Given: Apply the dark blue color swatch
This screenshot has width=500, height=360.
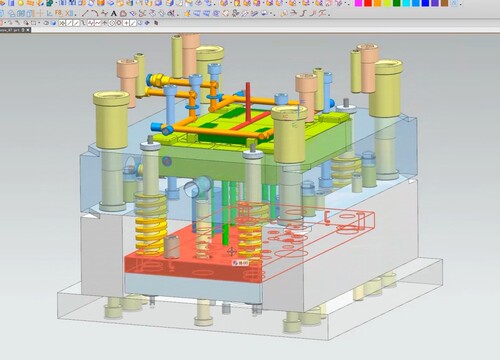Looking at the screenshot, I should [425, 3].
